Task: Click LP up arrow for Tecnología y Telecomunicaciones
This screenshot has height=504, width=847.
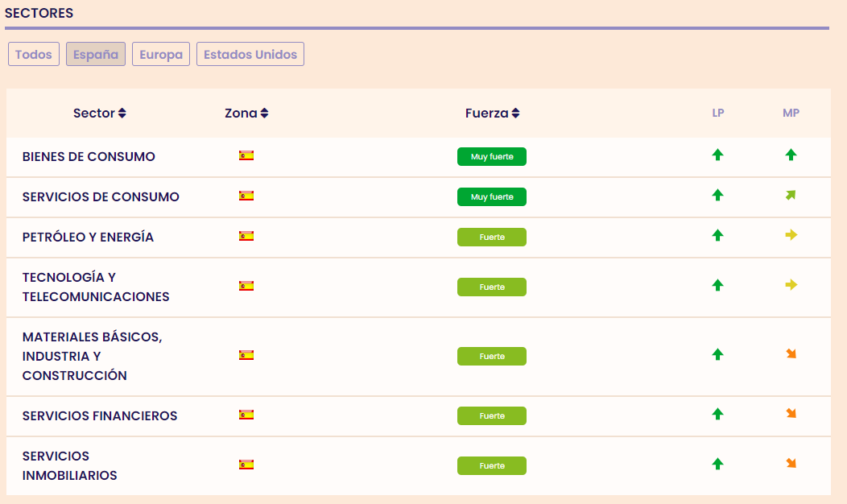Action: [x=717, y=285]
